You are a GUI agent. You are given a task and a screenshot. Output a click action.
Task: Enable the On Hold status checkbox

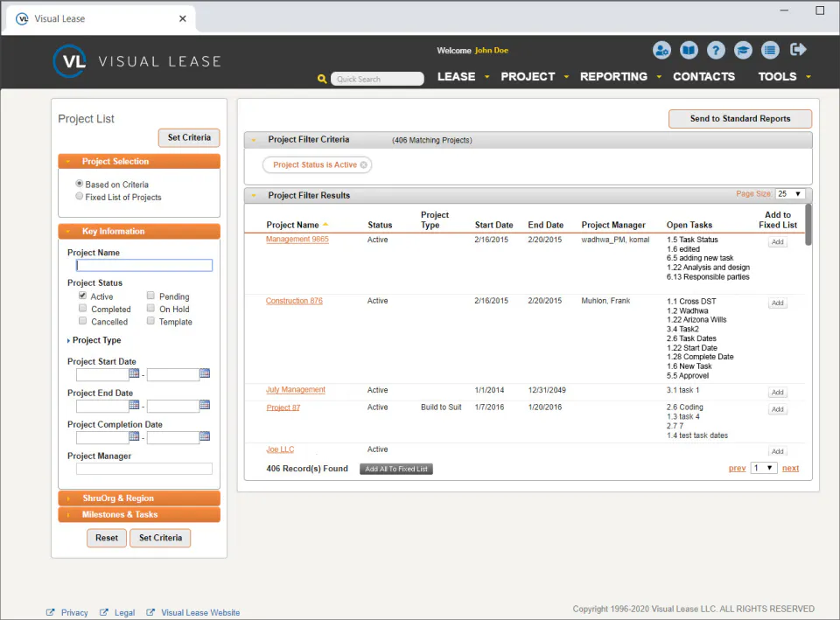coord(150,309)
